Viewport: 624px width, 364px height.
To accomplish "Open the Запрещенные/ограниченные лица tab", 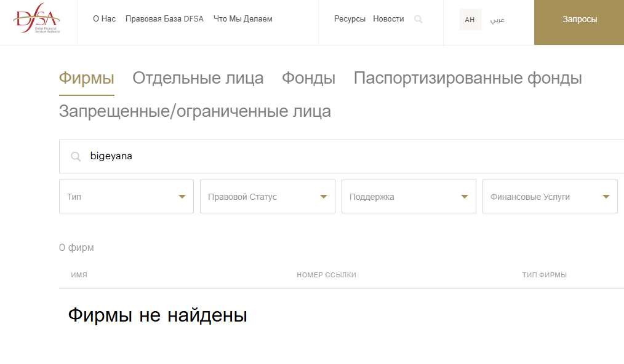I will click(195, 111).
